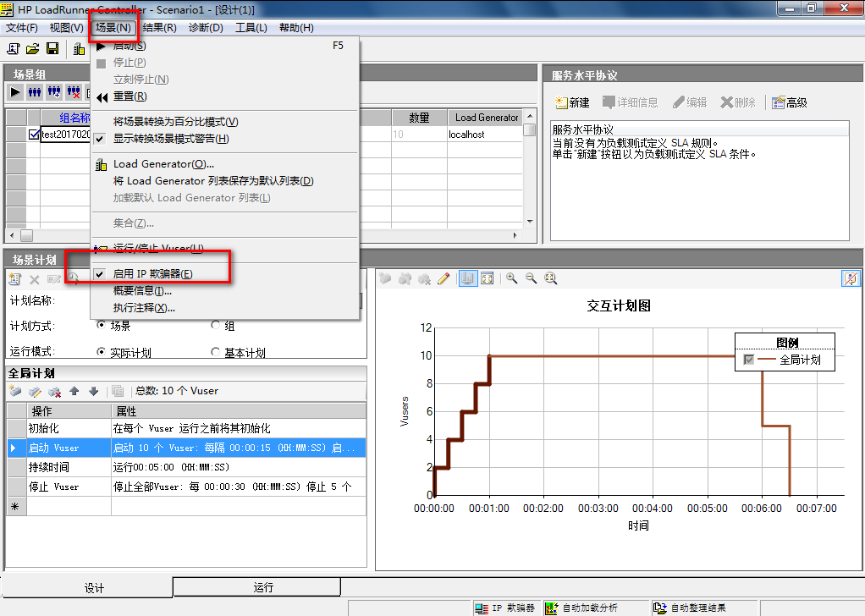Click the Zoom Out magnifier icon

pos(532,278)
